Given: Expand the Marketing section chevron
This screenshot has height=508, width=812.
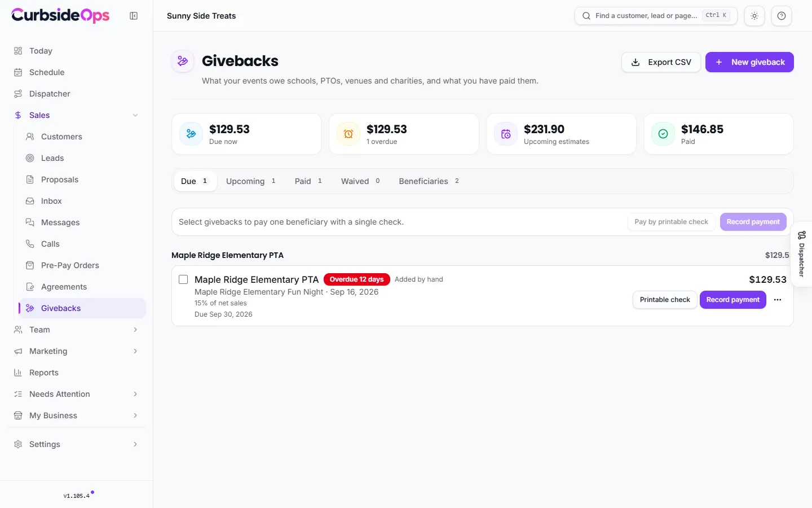Looking at the screenshot, I should click(135, 351).
